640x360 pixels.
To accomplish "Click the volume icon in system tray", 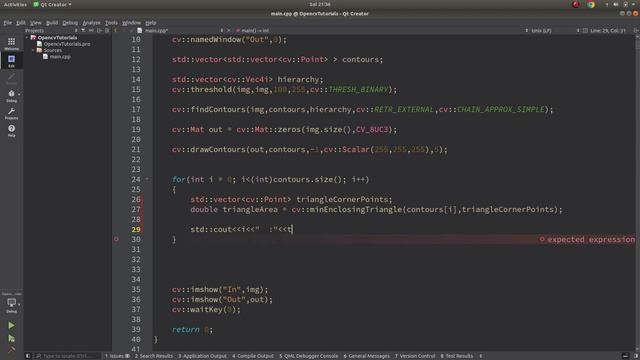I will tap(616, 4).
